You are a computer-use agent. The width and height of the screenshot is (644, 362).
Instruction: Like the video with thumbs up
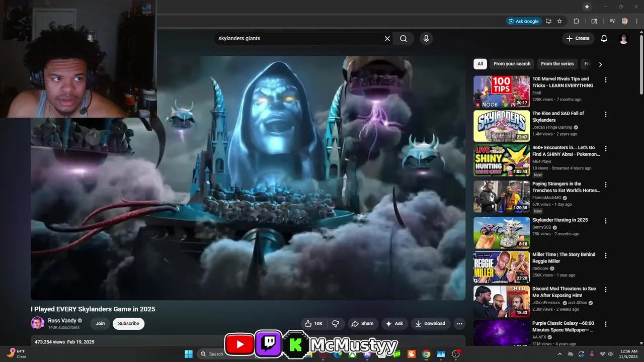(314, 324)
